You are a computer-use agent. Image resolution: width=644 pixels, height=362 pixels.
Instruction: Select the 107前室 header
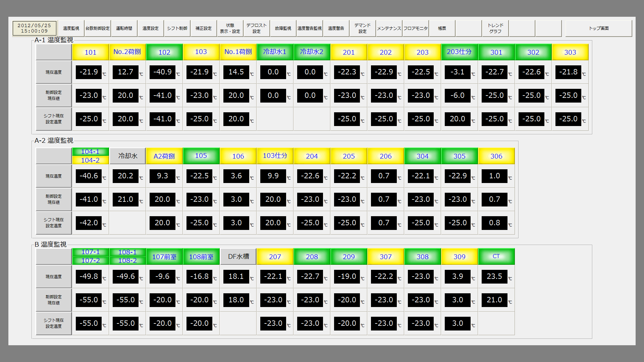point(164,256)
